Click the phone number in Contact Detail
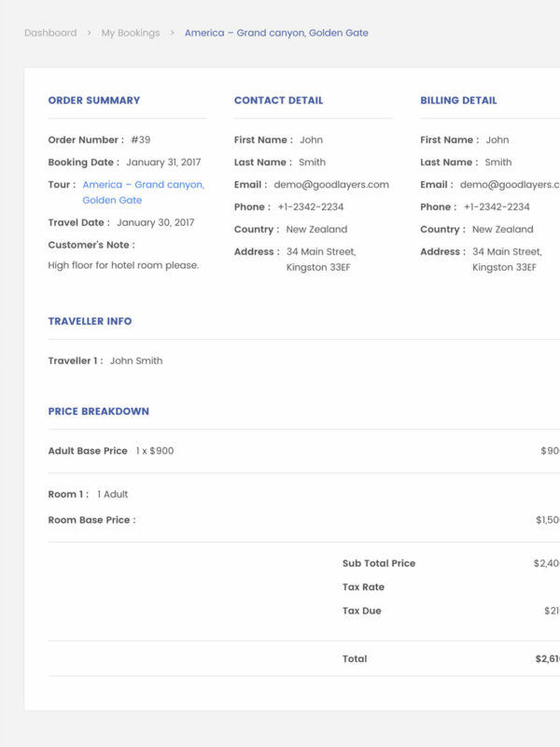Viewport: 560px width, 747px height. (310, 207)
